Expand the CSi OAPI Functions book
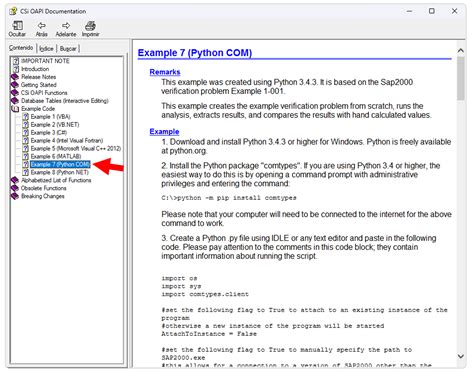This screenshot has height=372, width=474. click(x=44, y=93)
